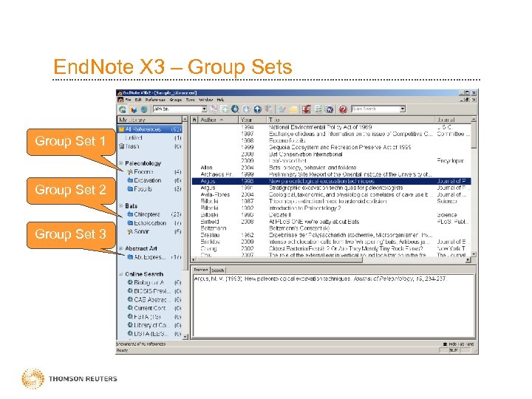Collapse the Abstract Art group set
532x399 pixels.
pos(120,248)
